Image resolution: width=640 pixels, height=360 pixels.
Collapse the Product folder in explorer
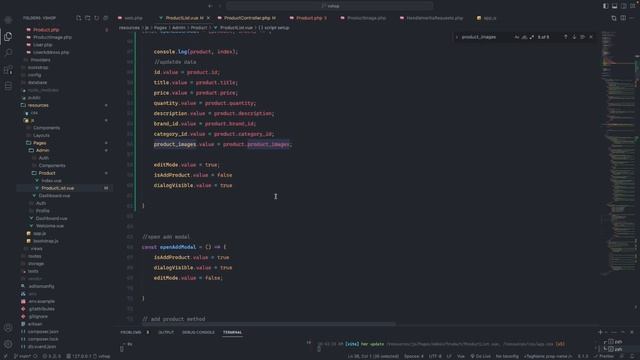point(47,173)
